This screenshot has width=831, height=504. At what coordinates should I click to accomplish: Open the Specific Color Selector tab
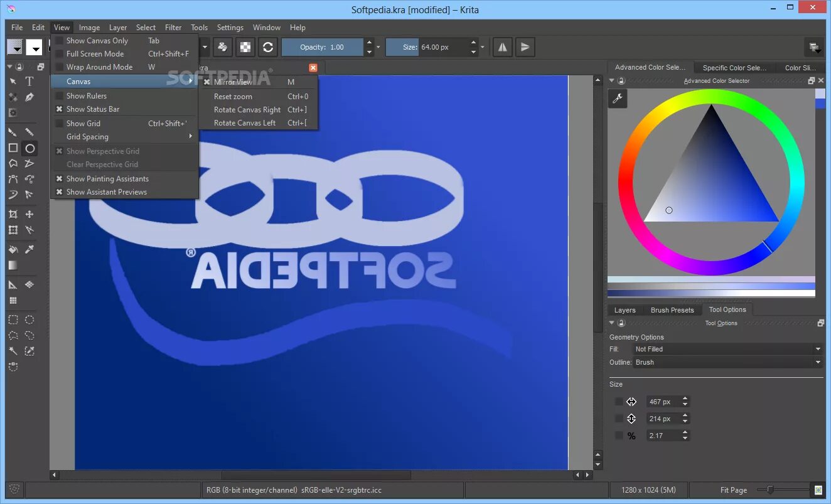[x=734, y=68]
